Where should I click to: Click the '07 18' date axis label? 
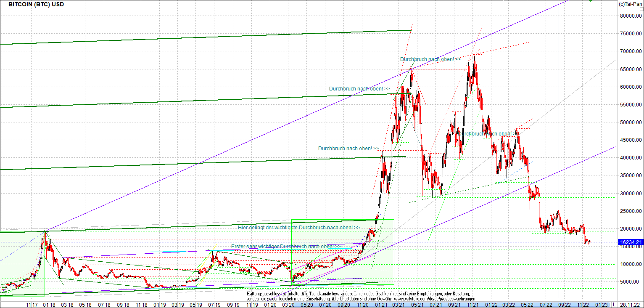click(105, 305)
